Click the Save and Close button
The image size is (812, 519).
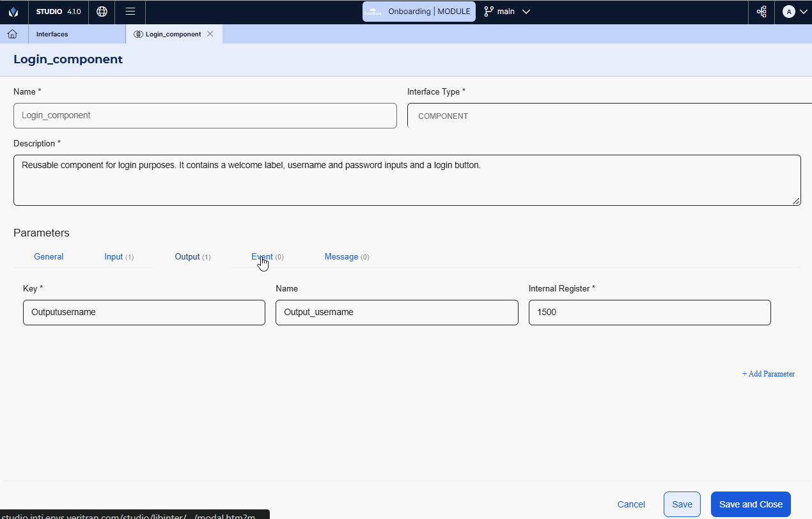pos(751,504)
